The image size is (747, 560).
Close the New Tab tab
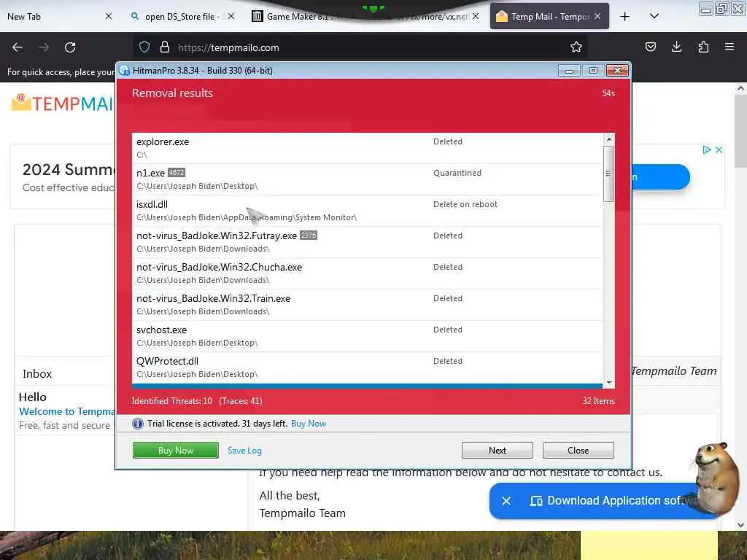[109, 16]
